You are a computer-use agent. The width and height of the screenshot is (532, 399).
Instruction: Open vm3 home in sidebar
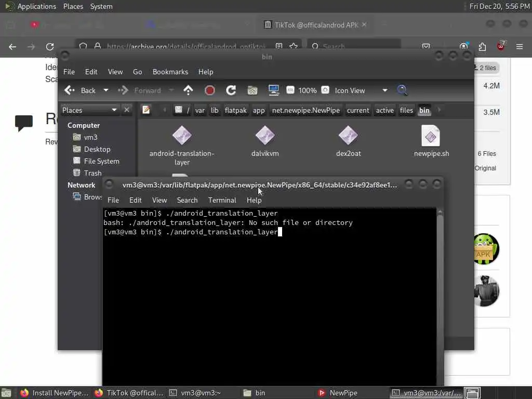(86, 137)
